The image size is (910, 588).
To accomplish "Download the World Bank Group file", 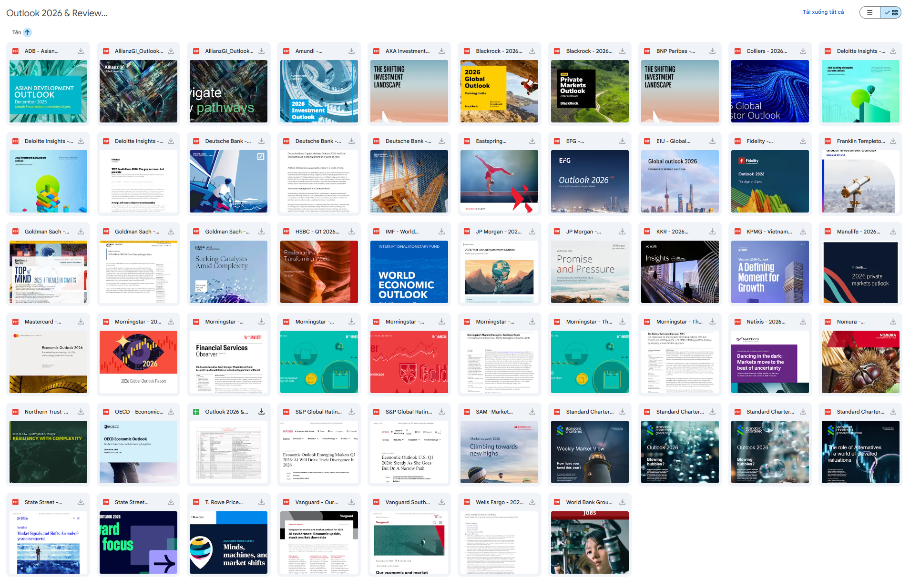I will click(622, 502).
